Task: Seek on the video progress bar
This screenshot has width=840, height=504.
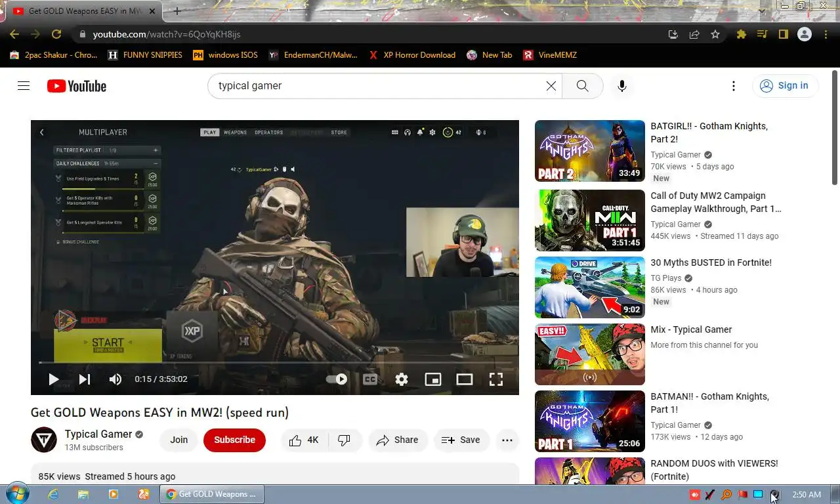Action: [x=275, y=362]
